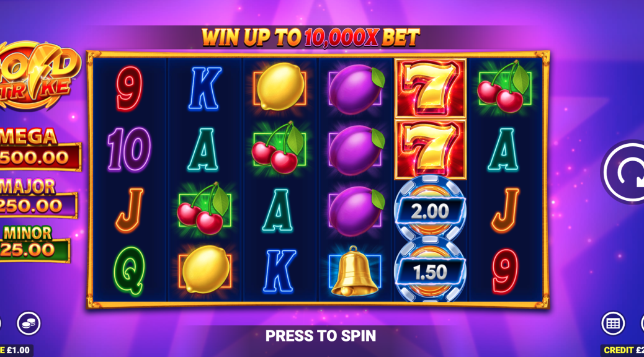Click the top golden 7 symbol

pyautogui.click(x=430, y=89)
